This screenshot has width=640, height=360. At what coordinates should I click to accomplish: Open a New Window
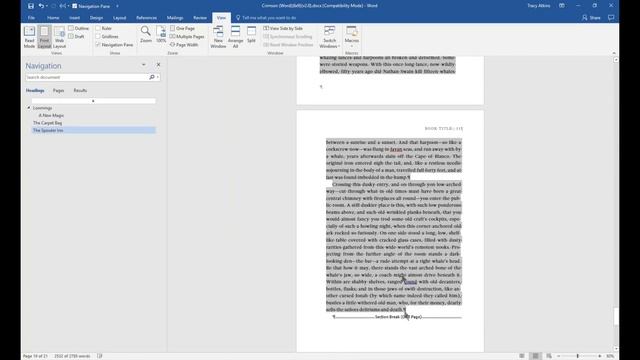pos(218,37)
